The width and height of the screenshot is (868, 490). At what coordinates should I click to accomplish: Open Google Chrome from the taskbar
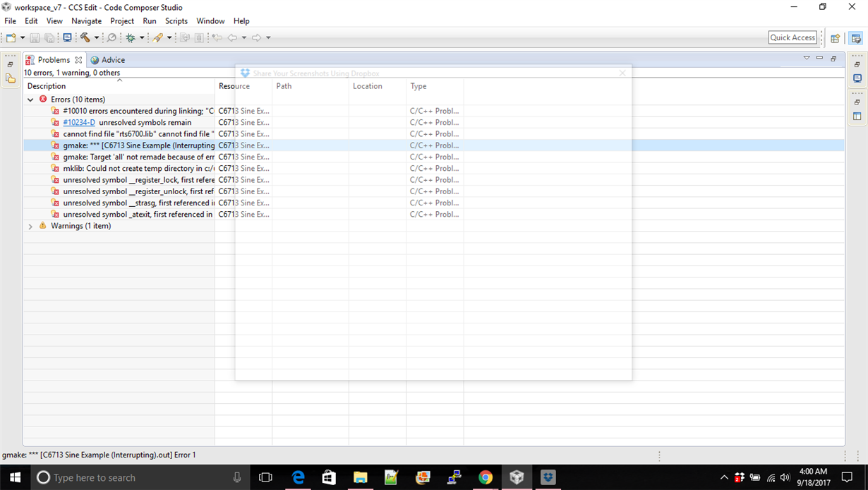pyautogui.click(x=485, y=477)
